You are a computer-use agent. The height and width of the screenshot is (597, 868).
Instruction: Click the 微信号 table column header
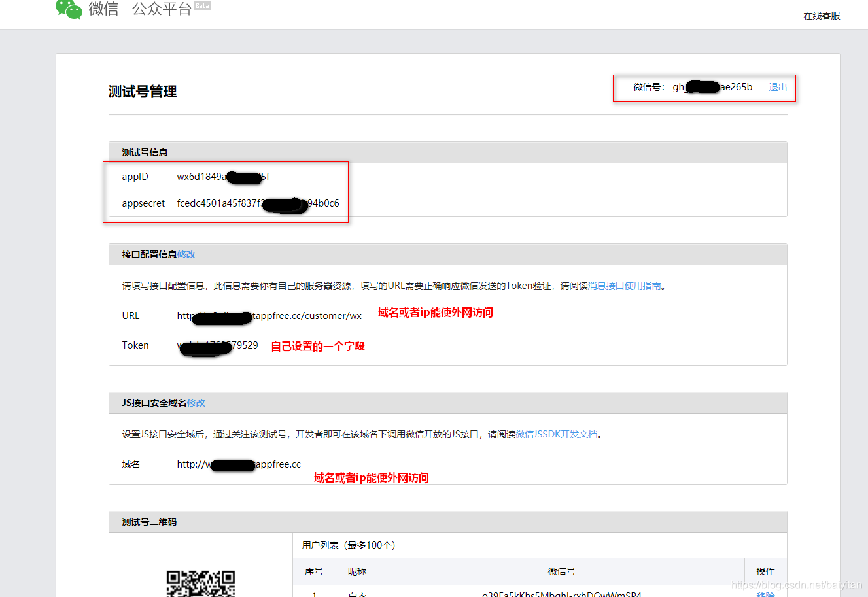[561, 571]
